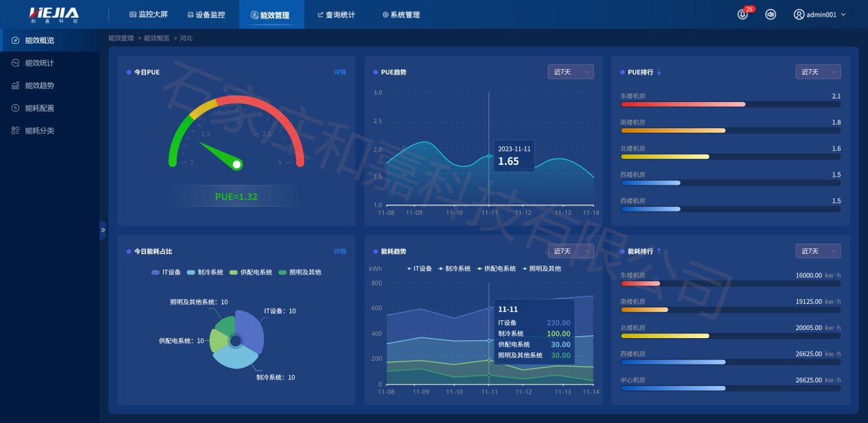The image size is (868, 423).
Task: Click the 能耗分类 sidebar icon
Action: (15, 131)
